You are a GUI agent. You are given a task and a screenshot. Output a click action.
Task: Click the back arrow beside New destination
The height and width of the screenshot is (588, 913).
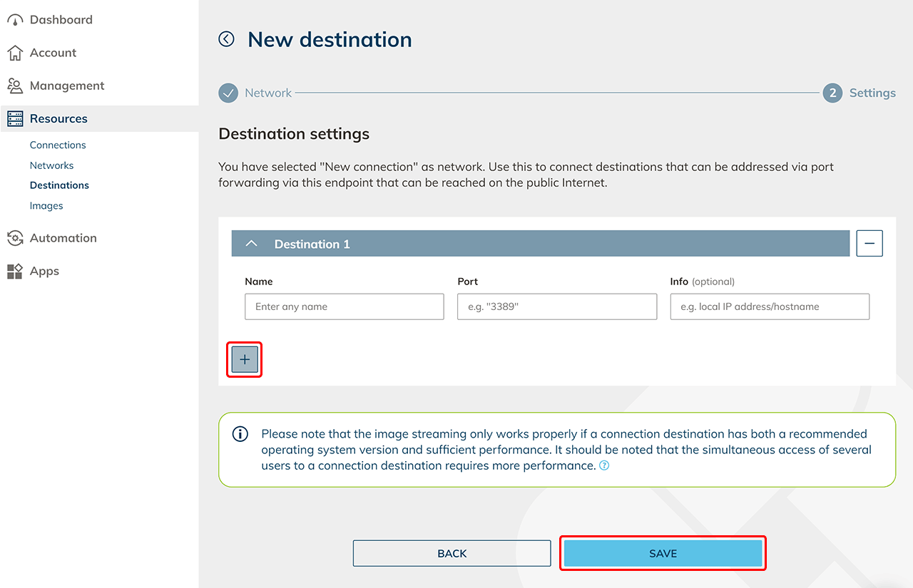[226, 39]
